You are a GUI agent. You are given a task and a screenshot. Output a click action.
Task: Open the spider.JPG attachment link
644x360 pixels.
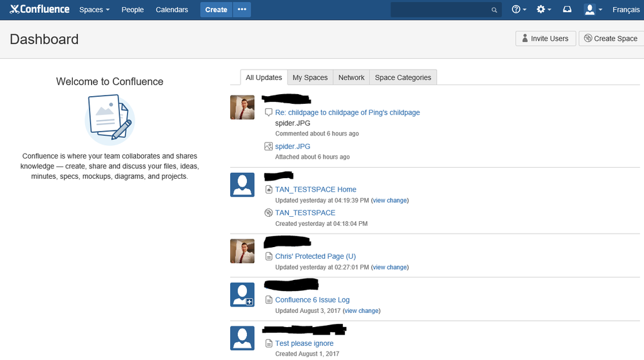tap(293, 146)
